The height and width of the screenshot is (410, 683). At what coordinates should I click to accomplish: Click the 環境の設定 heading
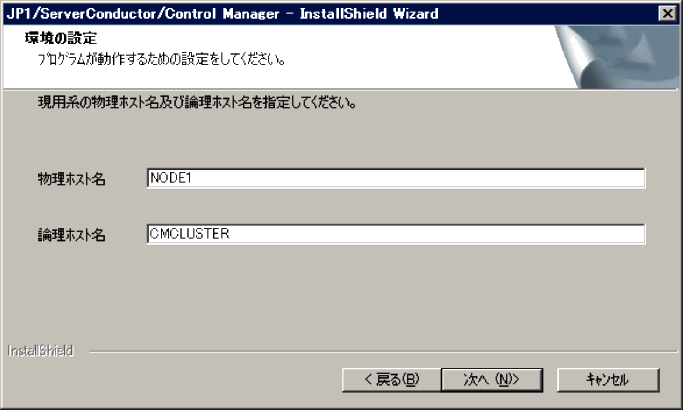pos(61,38)
